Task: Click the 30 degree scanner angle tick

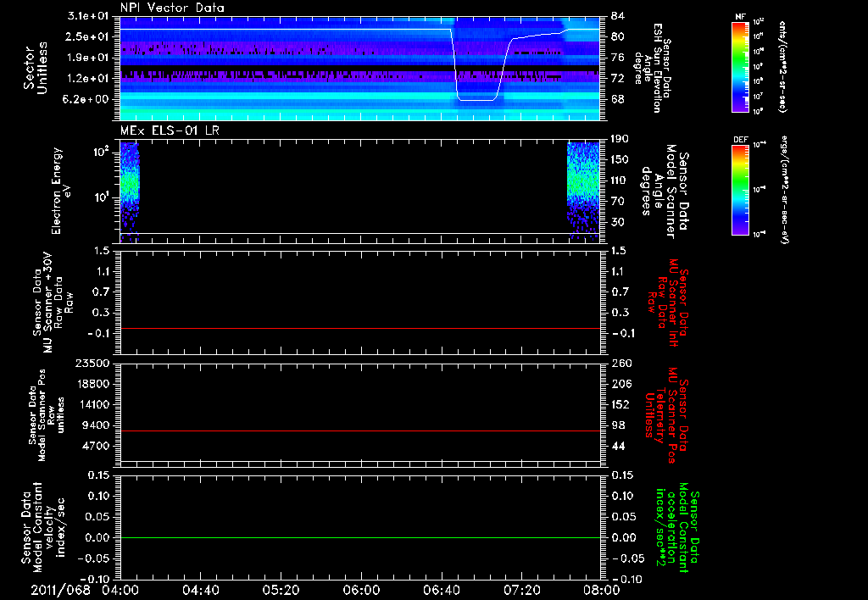Action: (x=617, y=222)
